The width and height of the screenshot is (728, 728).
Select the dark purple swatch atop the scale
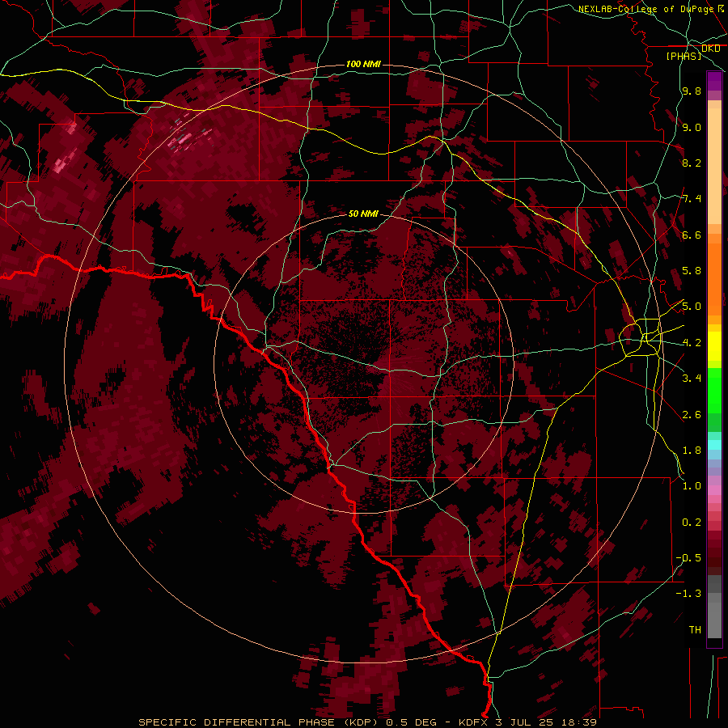point(714,81)
